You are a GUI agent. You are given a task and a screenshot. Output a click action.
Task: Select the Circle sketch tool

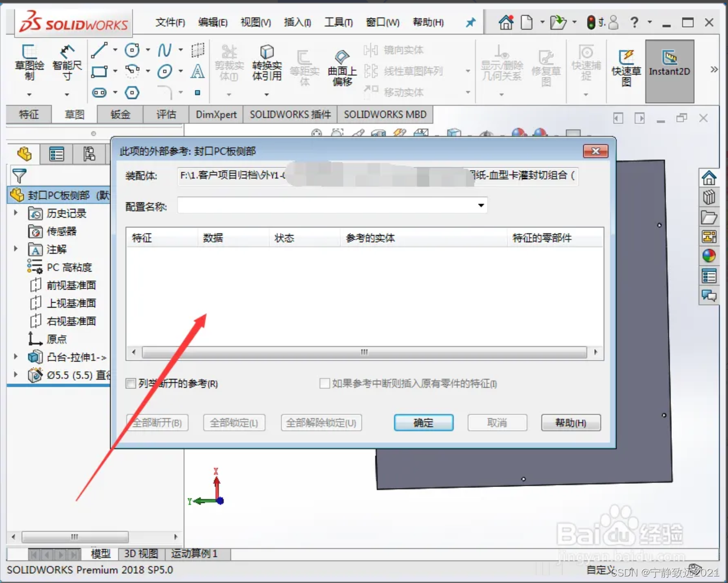click(132, 50)
